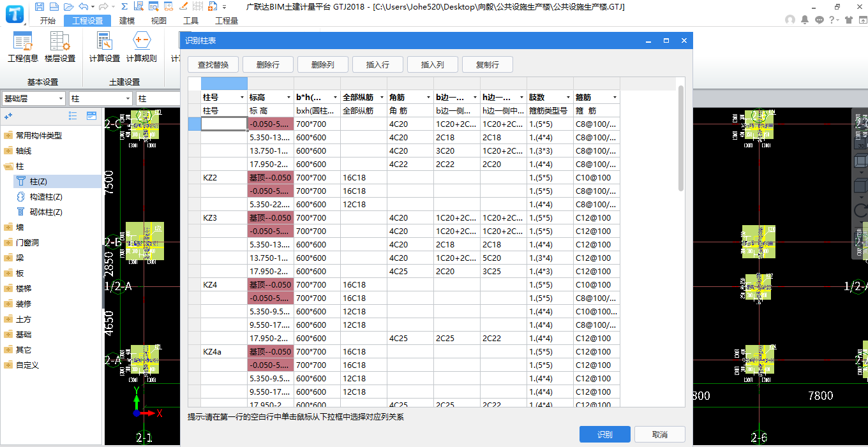Switch to the 工程量 ribbon tab
Viewport: 868px width, 447px height.
227,20
